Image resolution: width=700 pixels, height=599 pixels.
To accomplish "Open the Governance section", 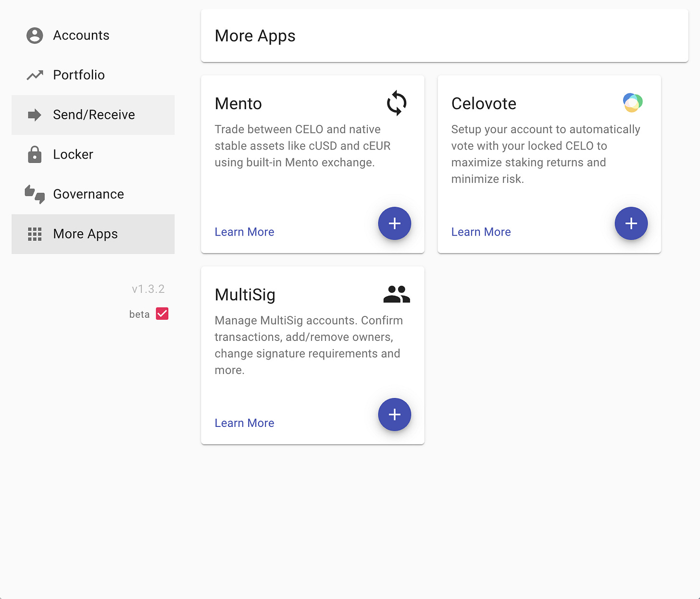I will tap(93, 194).
